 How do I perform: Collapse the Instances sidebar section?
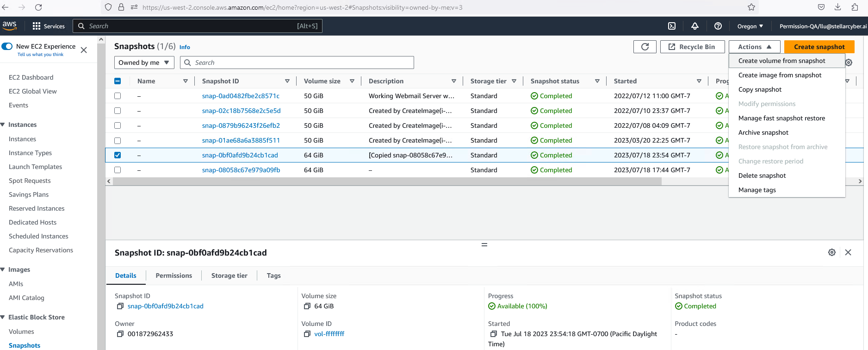(x=4, y=125)
